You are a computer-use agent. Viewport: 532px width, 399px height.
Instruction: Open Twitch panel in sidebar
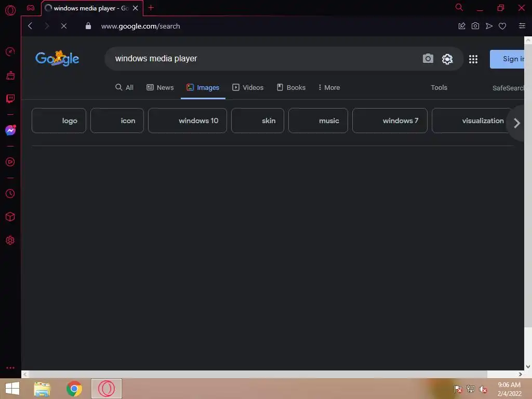pos(10,99)
